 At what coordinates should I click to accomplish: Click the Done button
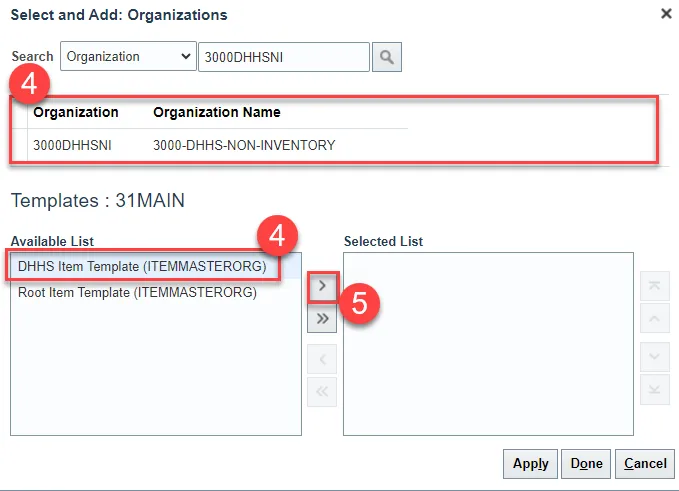pos(587,464)
